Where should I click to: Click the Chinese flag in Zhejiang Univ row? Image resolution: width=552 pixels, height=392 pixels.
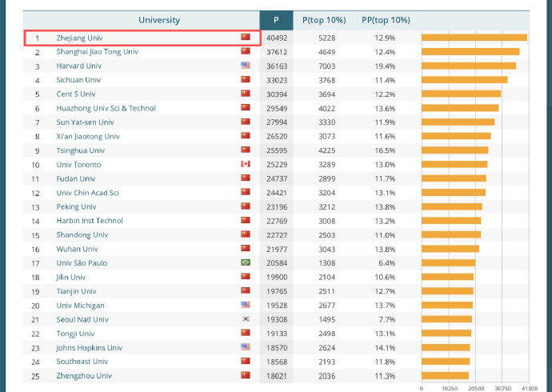[246, 38]
